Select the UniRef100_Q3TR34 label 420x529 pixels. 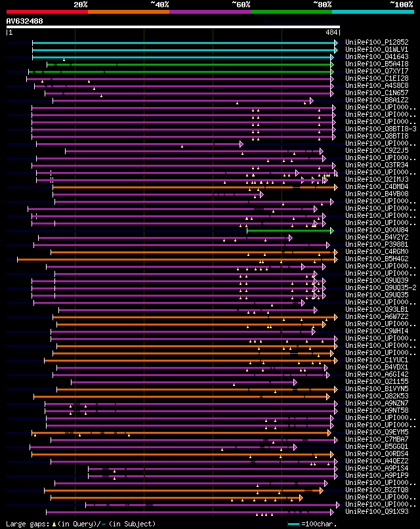point(377,165)
